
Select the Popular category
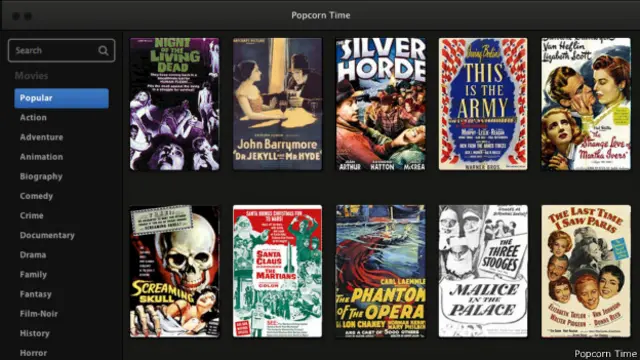point(61,98)
